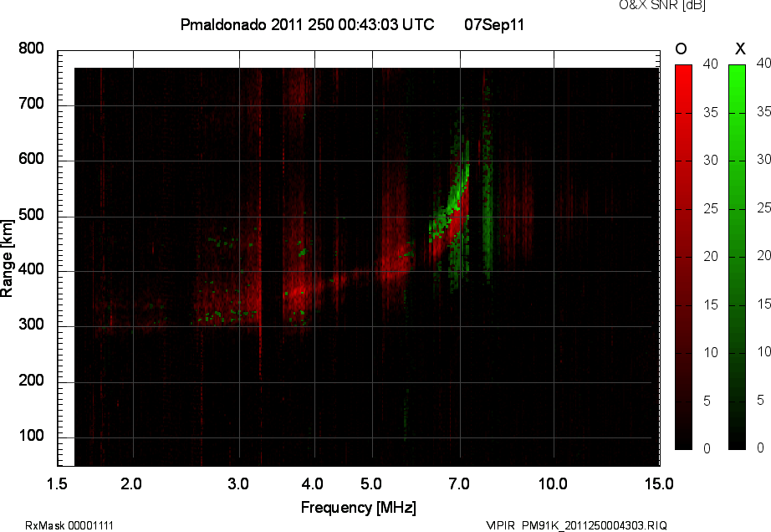Click the 'Frequency [MHz]' axis label
Image resolution: width=771 pixels, height=532 pixels.
359,508
